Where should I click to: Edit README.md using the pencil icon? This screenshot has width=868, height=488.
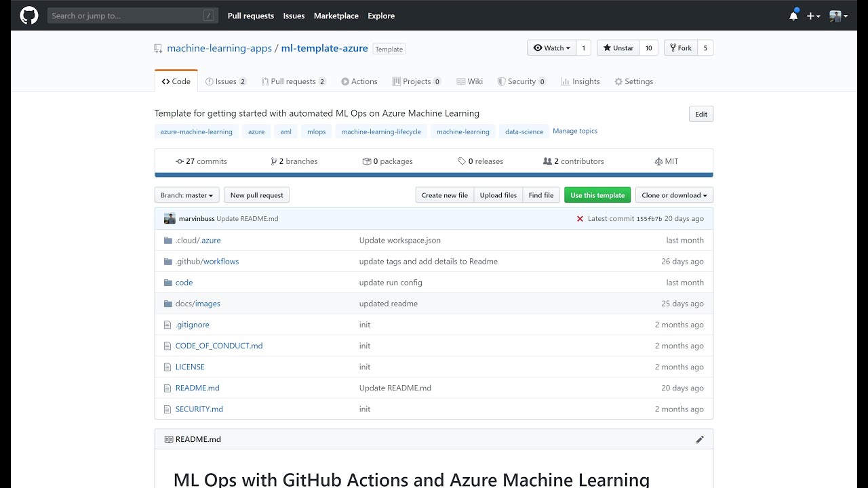[x=700, y=439]
